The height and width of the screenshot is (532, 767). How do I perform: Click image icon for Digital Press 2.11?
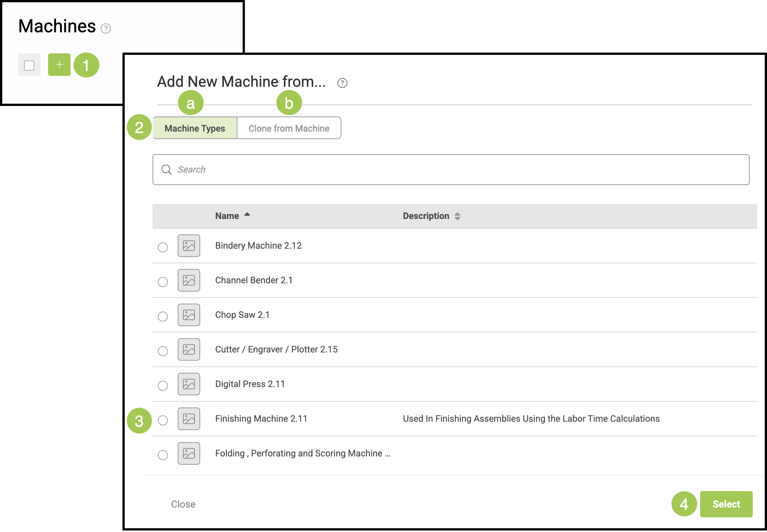[x=189, y=384]
